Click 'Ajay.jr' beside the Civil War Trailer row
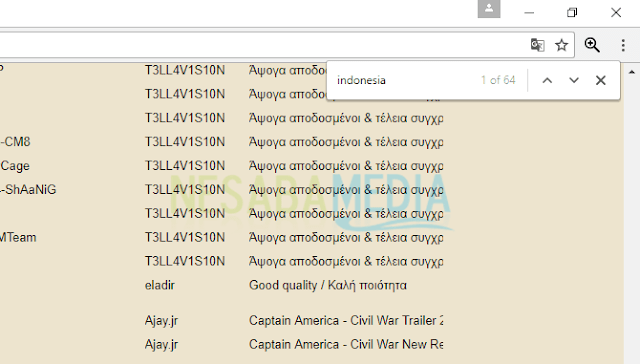The width and height of the screenshot is (640, 364). (161, 321)
